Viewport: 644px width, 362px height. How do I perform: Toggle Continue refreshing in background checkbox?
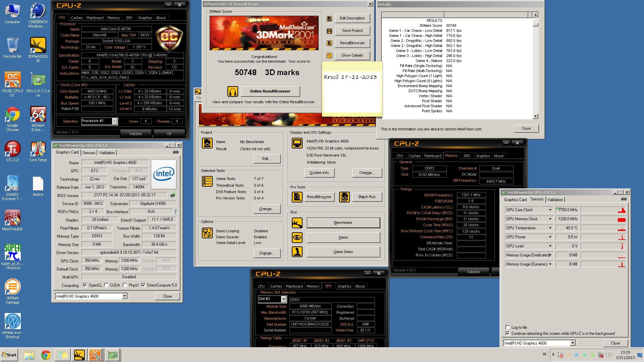click(507, 334)
